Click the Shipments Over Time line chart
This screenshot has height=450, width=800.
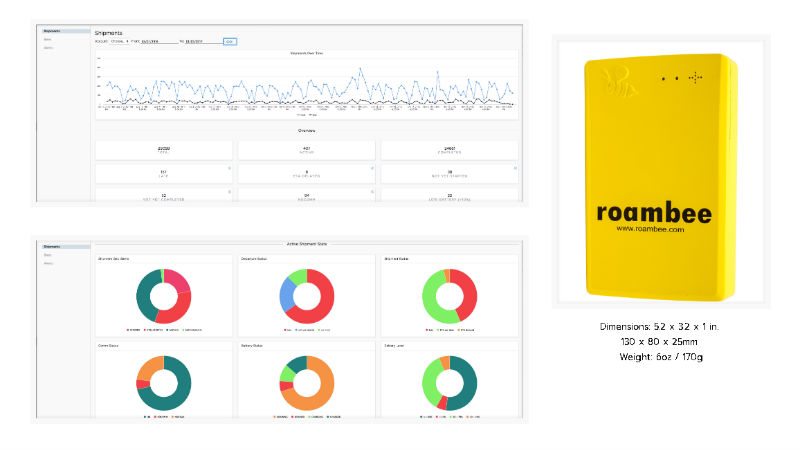coord(307,84)
